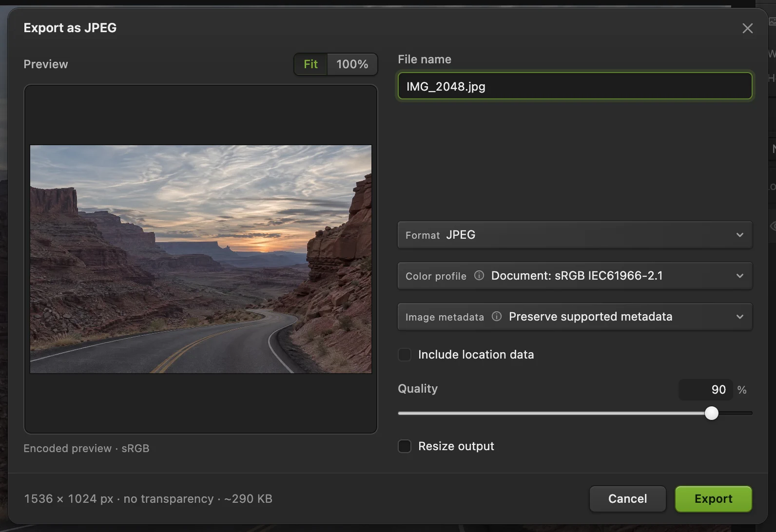
Task: Open the Color profile dropdown
Action: [x=575, y=276]
